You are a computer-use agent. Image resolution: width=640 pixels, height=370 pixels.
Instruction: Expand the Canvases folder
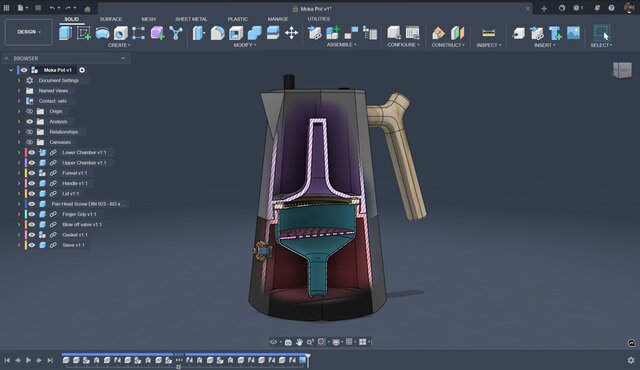[x=19, y=142]
